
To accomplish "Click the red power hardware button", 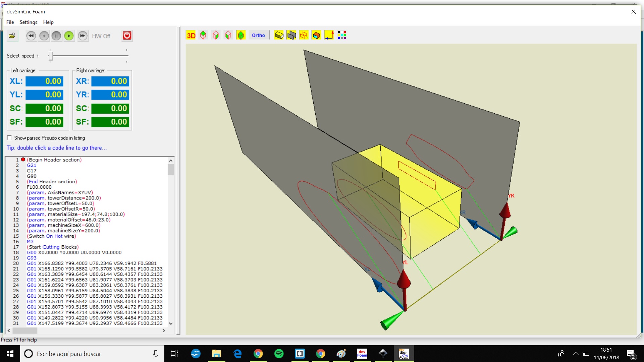I will click(127, 36).
